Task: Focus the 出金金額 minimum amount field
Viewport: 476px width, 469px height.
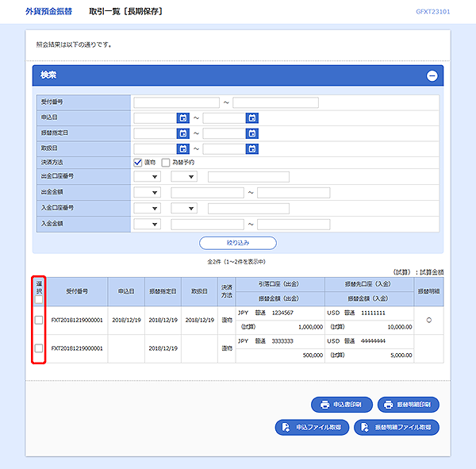Action: [207, 193]
